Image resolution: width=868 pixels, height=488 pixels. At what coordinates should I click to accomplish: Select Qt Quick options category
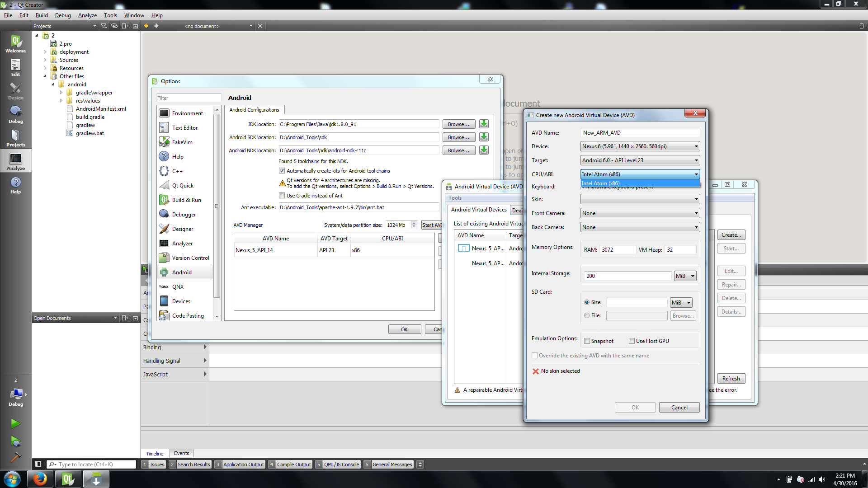185,186
